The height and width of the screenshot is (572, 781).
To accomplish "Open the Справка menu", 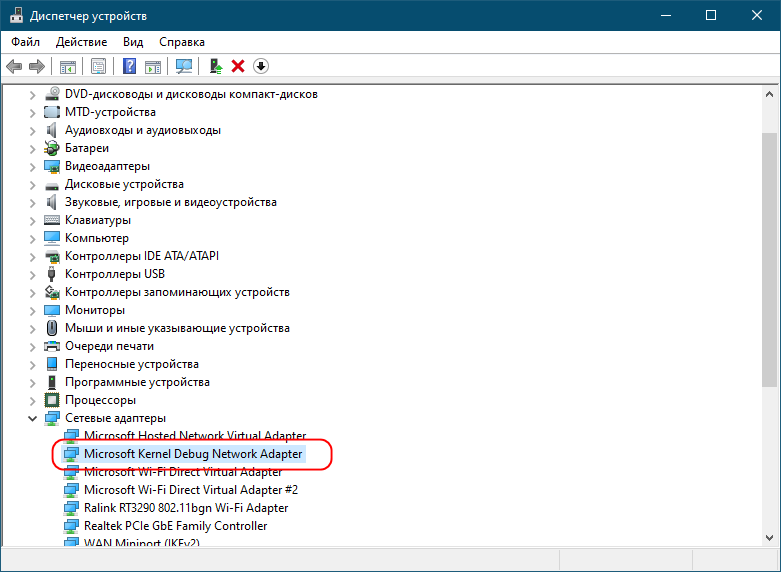I will [182, 42].
